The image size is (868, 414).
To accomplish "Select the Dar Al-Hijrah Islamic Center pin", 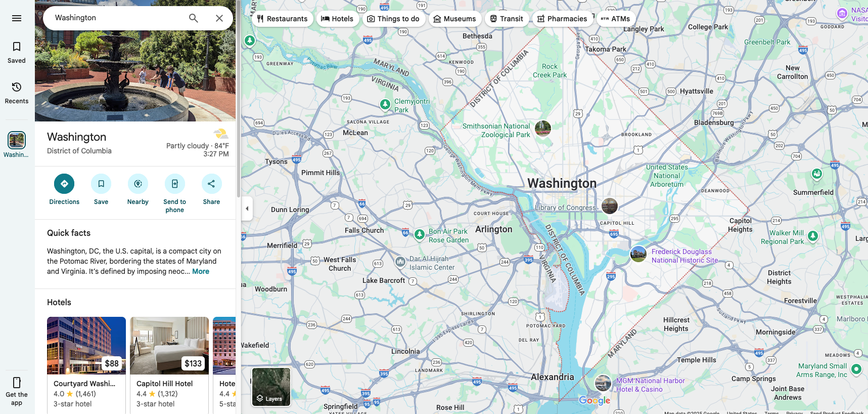I will click(x=400, y=262).
